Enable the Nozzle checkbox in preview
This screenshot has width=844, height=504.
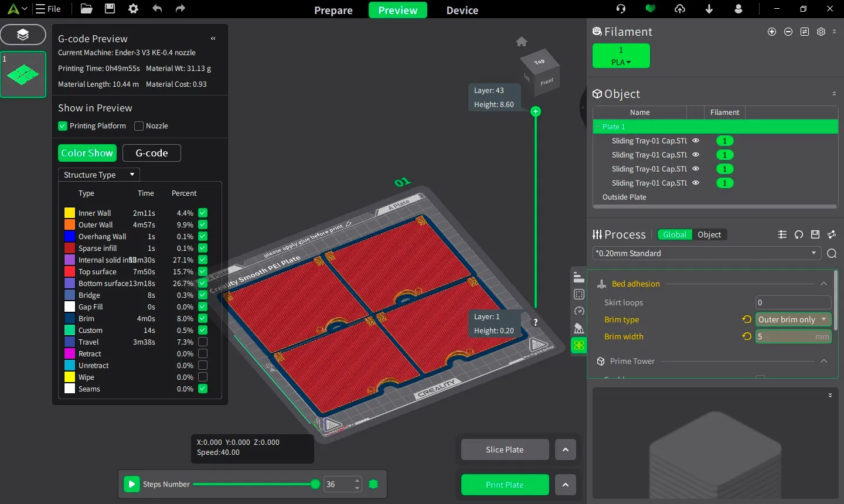pos(139,126)
